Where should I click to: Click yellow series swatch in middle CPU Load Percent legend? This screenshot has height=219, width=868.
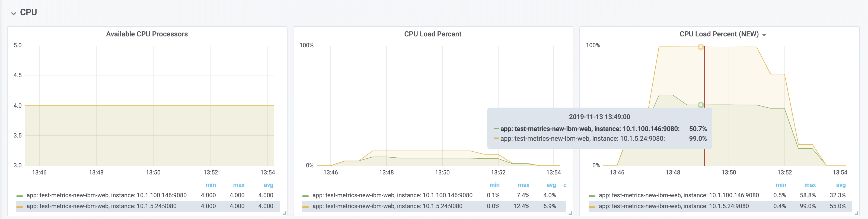[306, 207]
